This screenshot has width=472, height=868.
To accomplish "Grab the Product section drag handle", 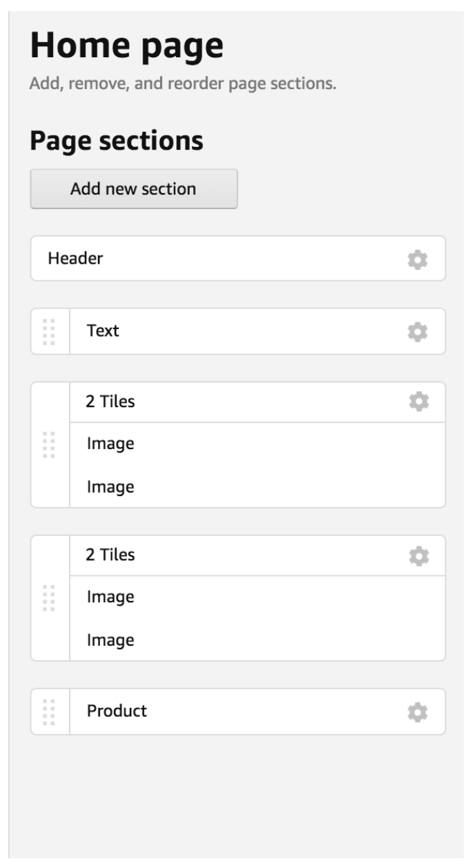I will (49, 711).
